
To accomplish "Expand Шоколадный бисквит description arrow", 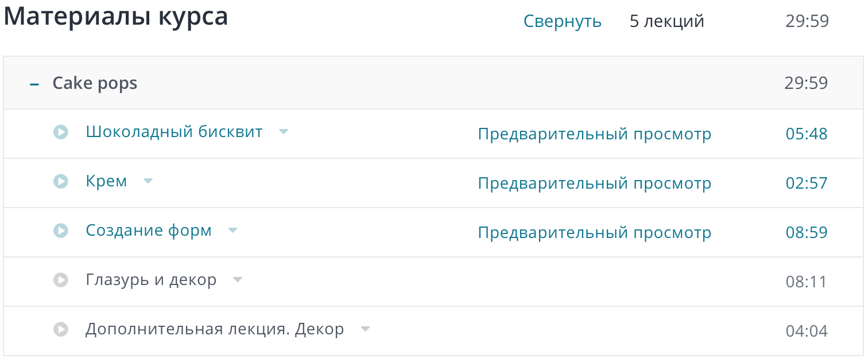I will point(283,132).
